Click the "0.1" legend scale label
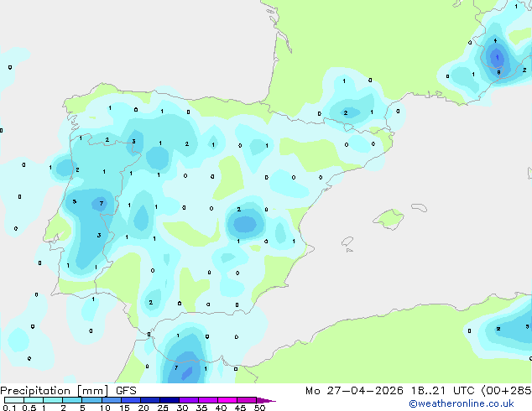532x411 pixels. tap(9, 408)
